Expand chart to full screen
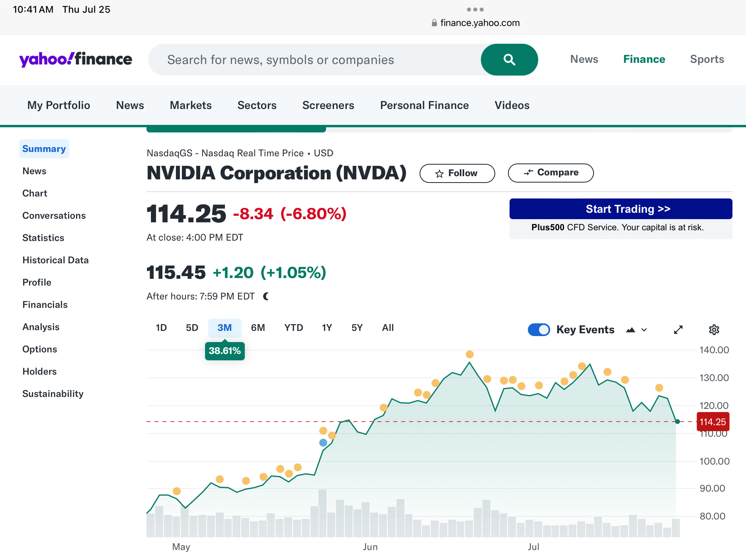 [x=678, y=330]
